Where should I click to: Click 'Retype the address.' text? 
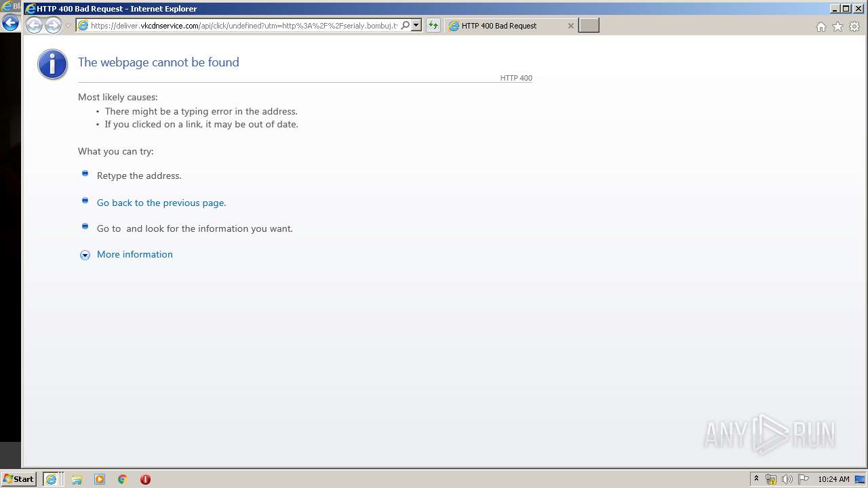click(139, 176)
